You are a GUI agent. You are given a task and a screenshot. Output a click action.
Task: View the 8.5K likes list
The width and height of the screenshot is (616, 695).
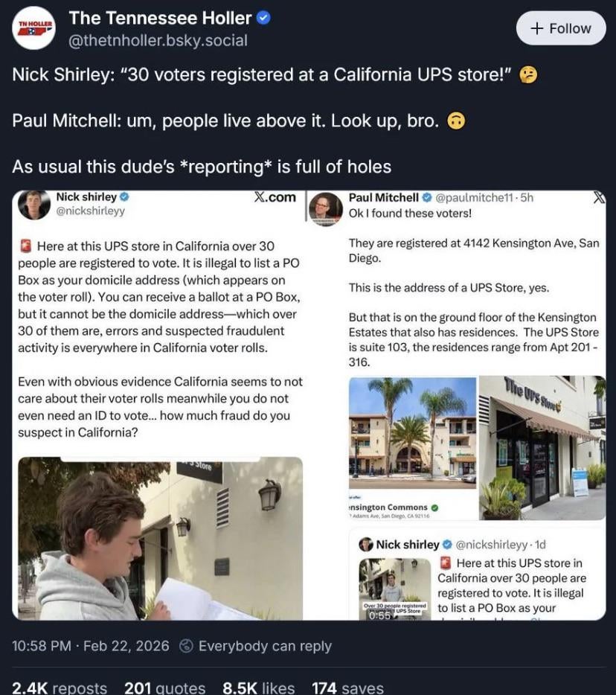pyautogui.click(x=258, y=688)
